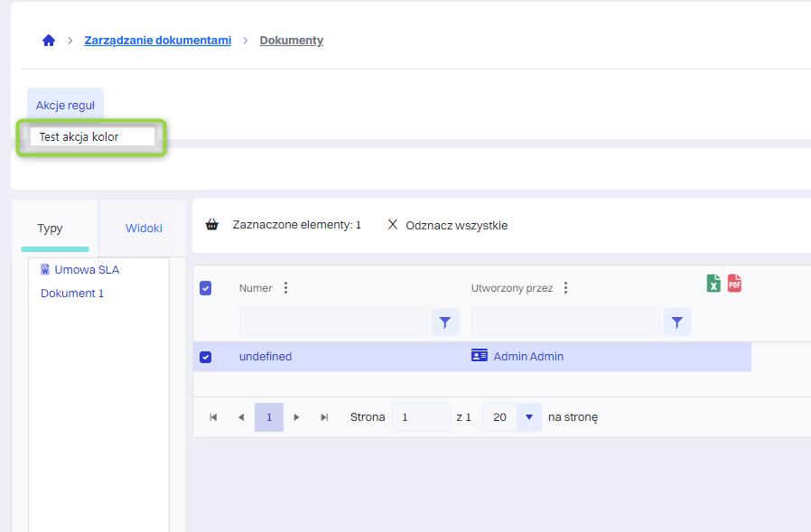Click the home icon in breadcrumb

(x=49, y=41)
